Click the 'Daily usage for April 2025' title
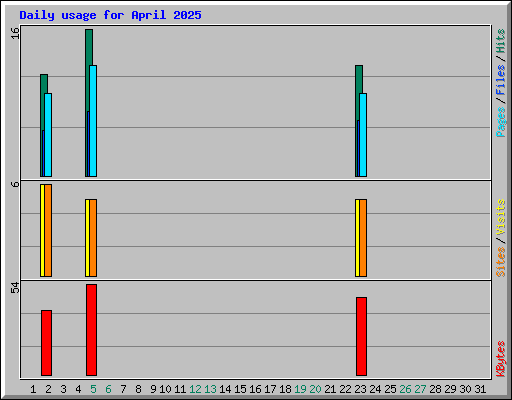 [x=110, y=15]
